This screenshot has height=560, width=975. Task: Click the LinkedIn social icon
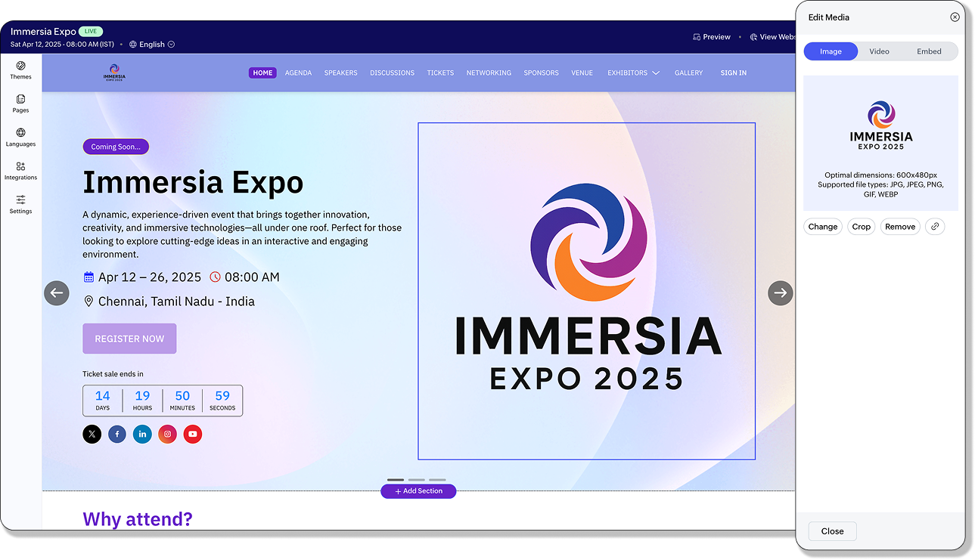[x=142, y=434]
